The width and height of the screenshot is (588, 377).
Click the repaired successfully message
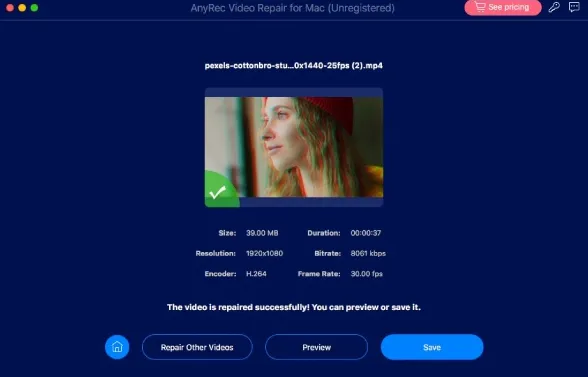coord(294,307)
